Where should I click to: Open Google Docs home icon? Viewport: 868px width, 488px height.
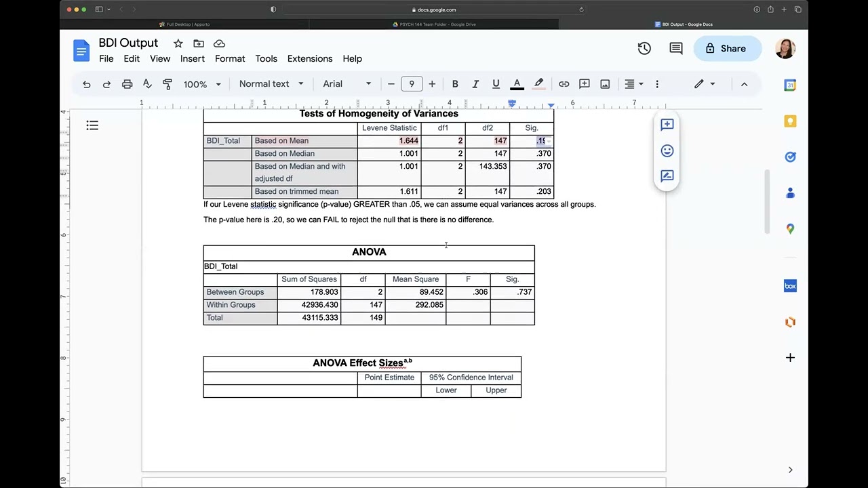[x=81, y=51]
